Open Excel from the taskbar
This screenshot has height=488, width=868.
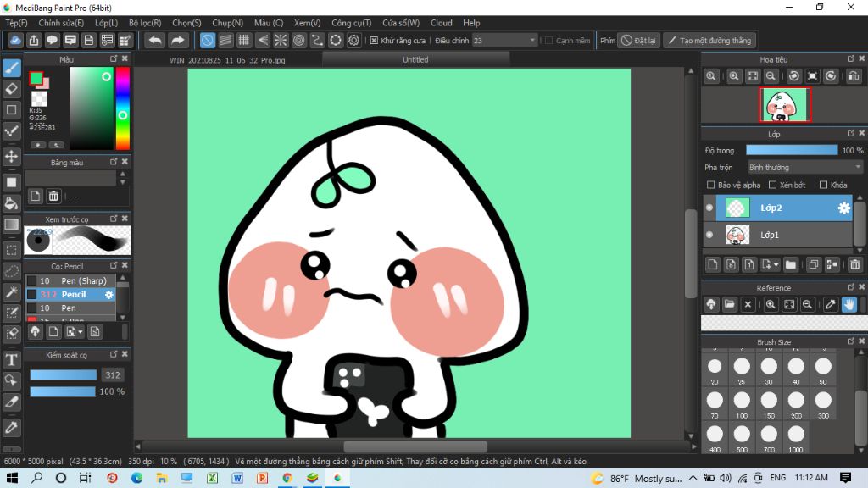tap(212, 478)
